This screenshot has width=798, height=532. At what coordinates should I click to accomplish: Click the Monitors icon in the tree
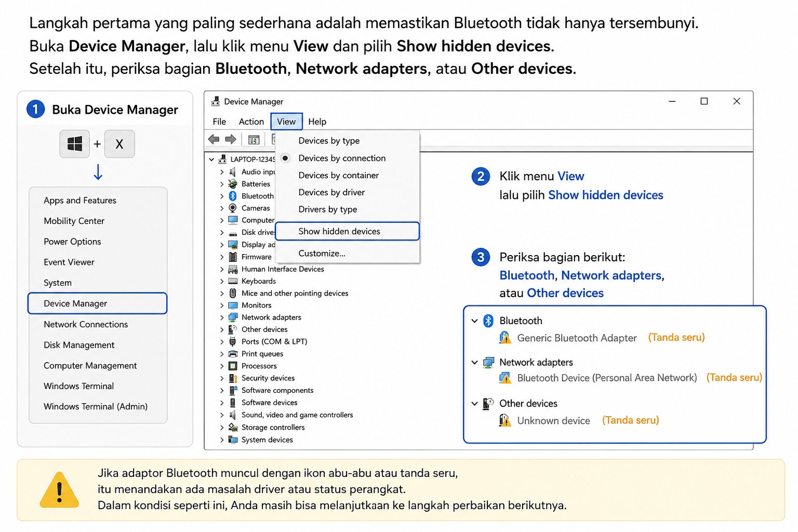tap(233, 305)
